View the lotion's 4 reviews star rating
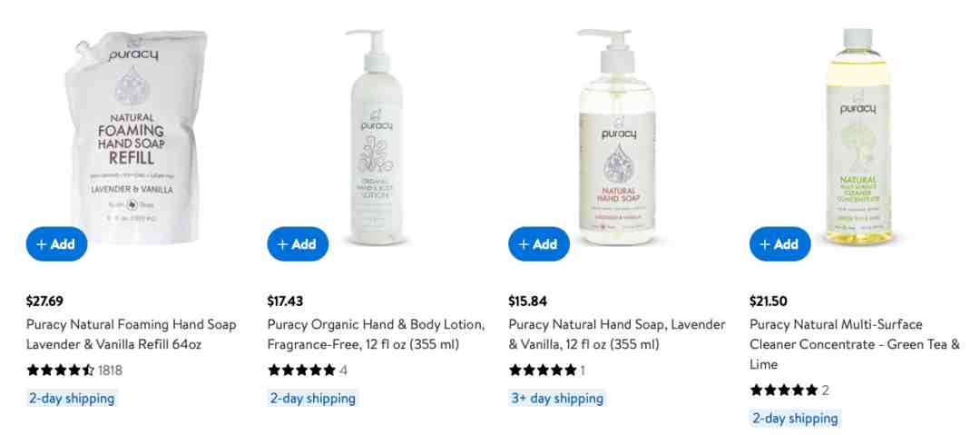The width and height of the screenshot is (980, 435). point(307,370)
